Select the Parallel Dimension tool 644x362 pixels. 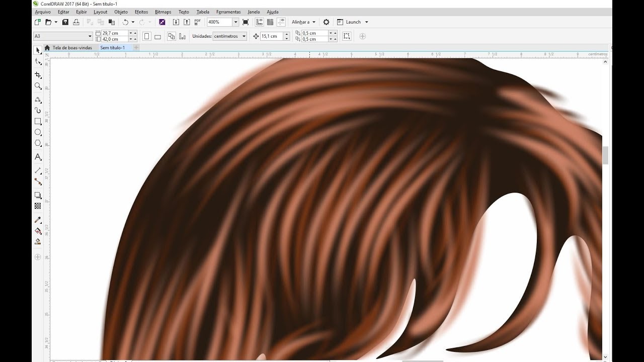(x=38, y=171)
